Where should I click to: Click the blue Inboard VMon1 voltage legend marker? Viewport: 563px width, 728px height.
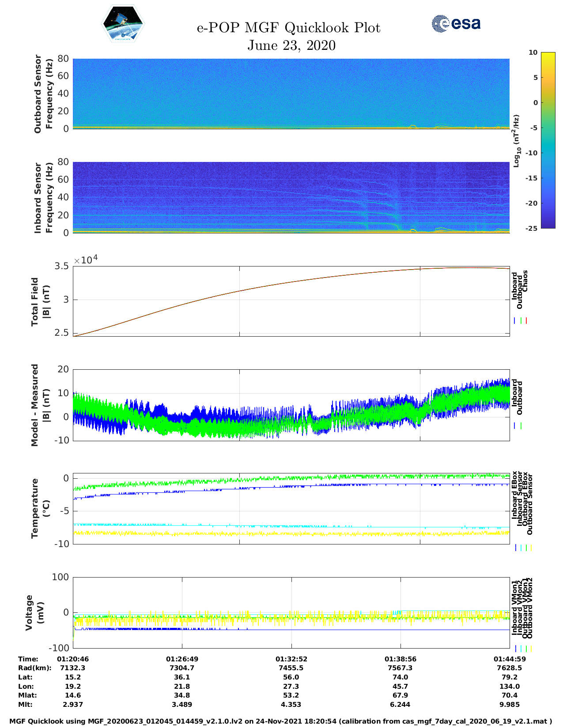click(x=516, y=649)
